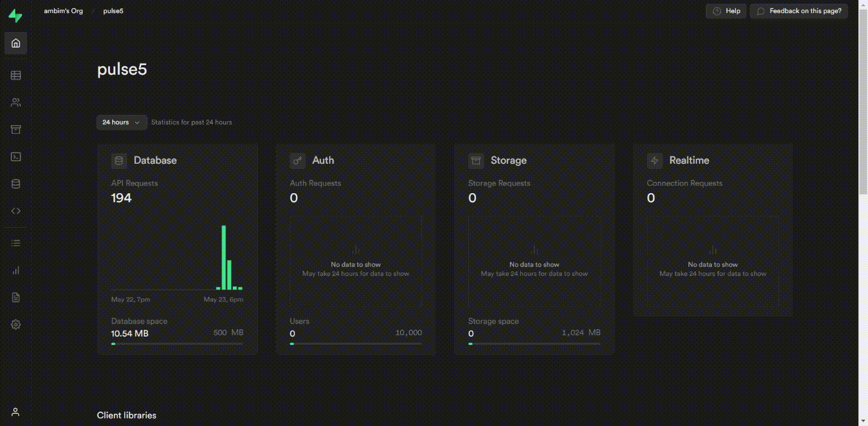Navigate to ambim's Org breadcrumb

pyautogui.click(x=63, y=11)
